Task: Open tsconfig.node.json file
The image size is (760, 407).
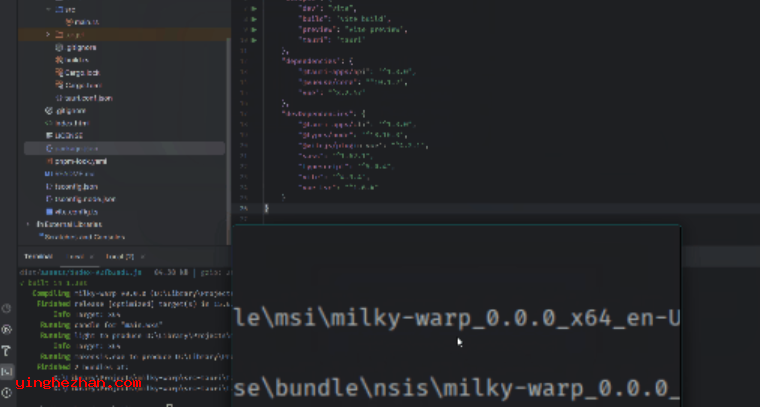Action: pyautogui.click(x=80, y=199)
